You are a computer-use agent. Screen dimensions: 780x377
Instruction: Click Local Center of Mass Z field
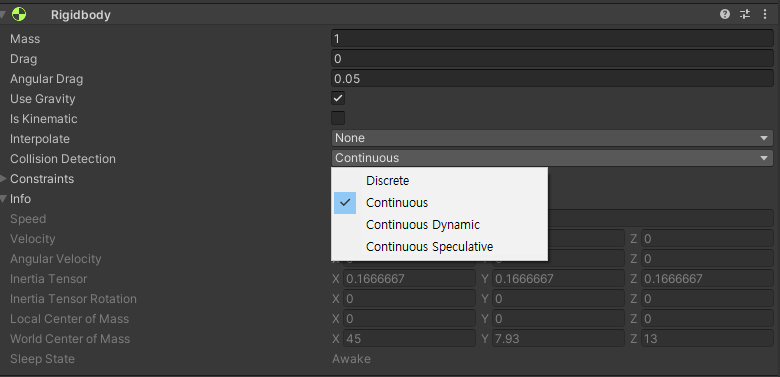point(707,318)
